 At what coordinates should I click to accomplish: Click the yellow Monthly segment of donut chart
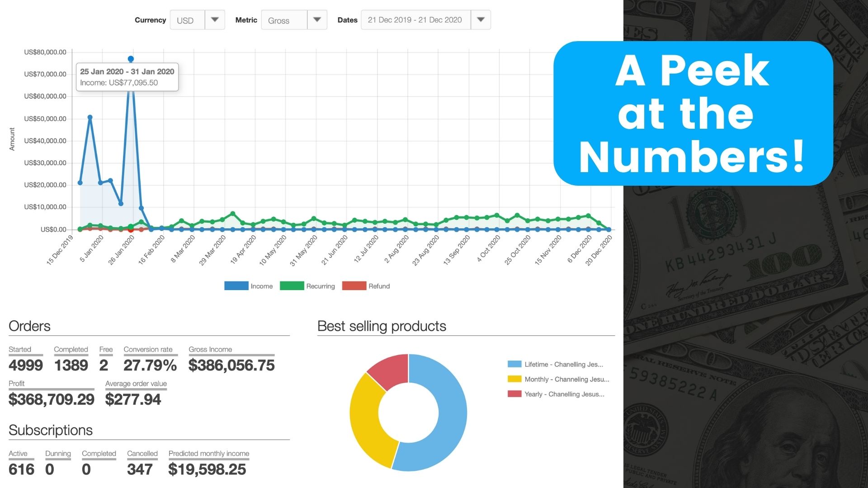(365, 425)
